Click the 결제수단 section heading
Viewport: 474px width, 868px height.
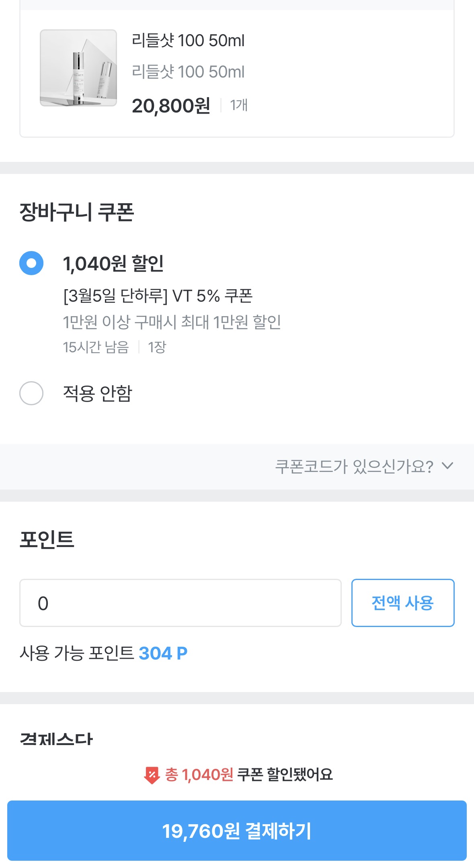[x=56, y=739]
